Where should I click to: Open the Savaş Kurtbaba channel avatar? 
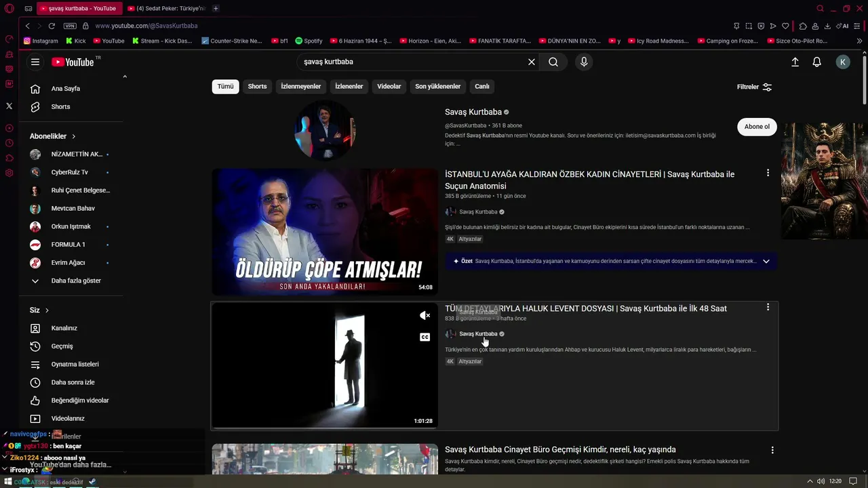tap(325, 130)
